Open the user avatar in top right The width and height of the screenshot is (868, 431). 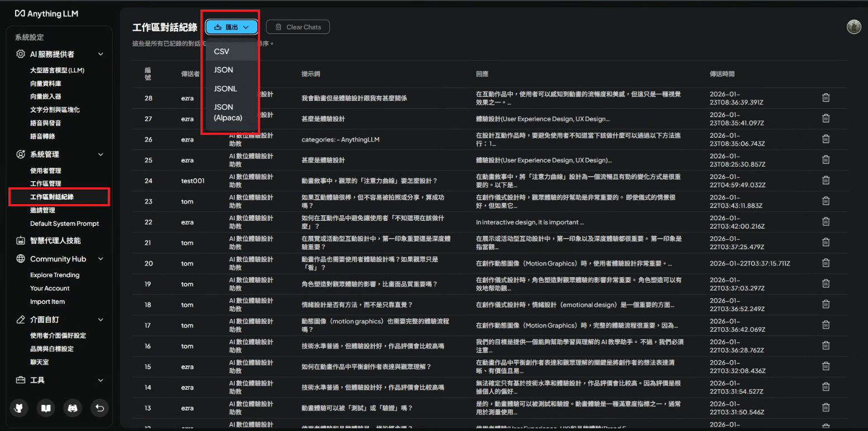point(853,27)
